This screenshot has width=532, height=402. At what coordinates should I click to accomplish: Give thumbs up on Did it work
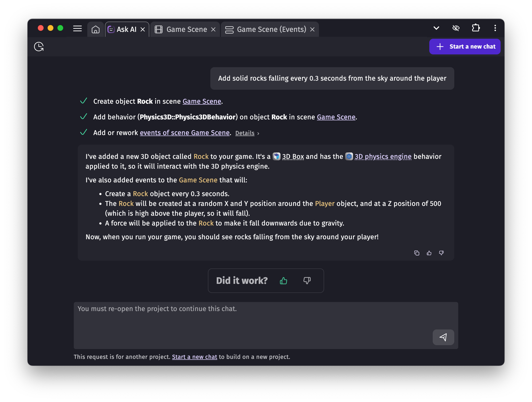[x=283, y=281]
